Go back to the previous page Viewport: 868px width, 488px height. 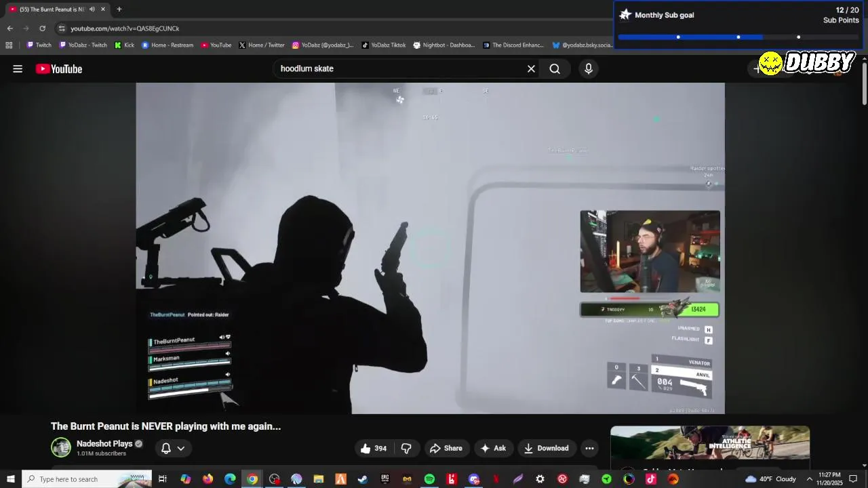tap(9, 28)
